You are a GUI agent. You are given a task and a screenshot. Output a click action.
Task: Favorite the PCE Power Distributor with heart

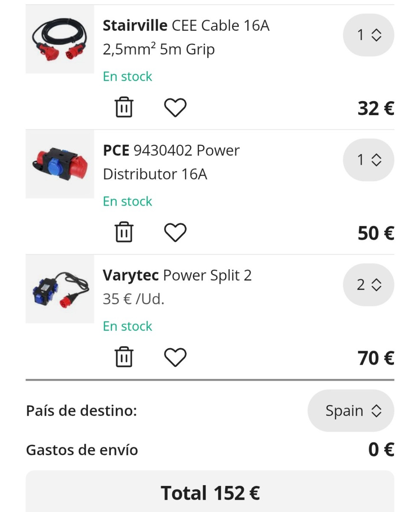[x=175, y=233]
